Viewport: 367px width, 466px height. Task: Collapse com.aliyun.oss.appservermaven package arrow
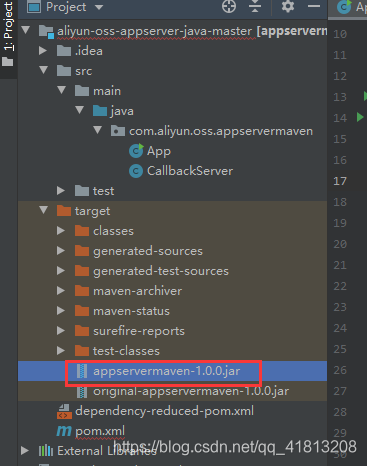[x=98, y=130]
